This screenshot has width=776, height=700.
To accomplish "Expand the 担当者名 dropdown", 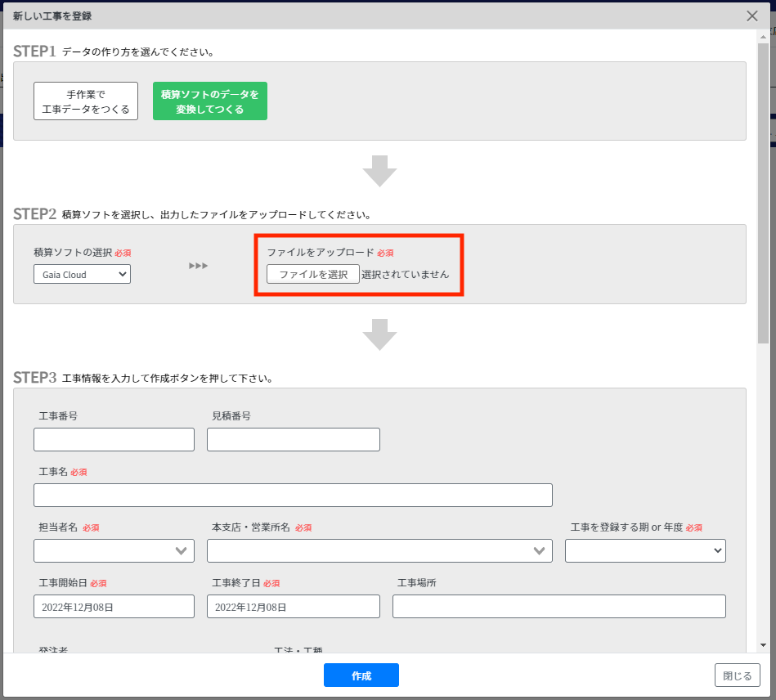I will tap(114, 550).
